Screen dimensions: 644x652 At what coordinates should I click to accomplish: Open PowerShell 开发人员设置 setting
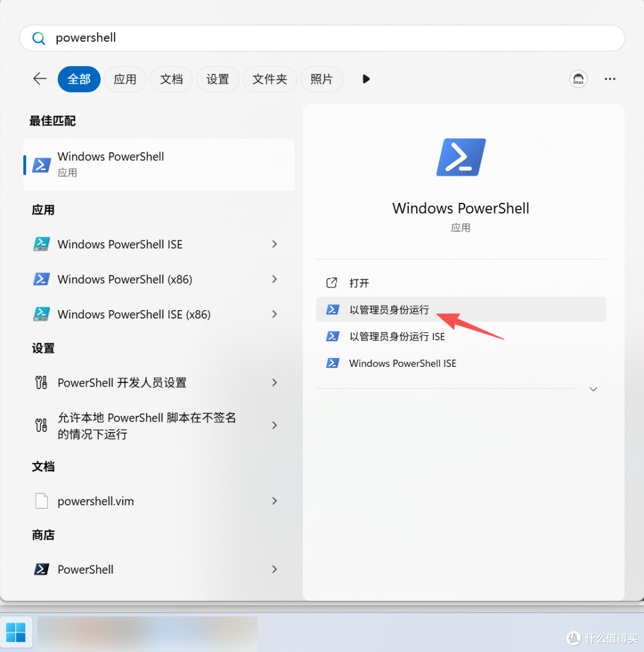[x=159, y=382]
